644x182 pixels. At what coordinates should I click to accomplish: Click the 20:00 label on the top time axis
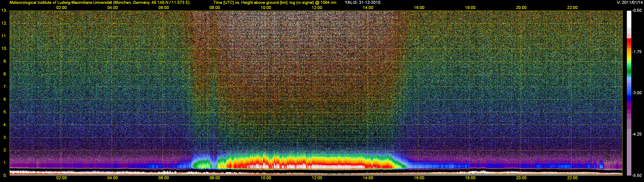521,7
